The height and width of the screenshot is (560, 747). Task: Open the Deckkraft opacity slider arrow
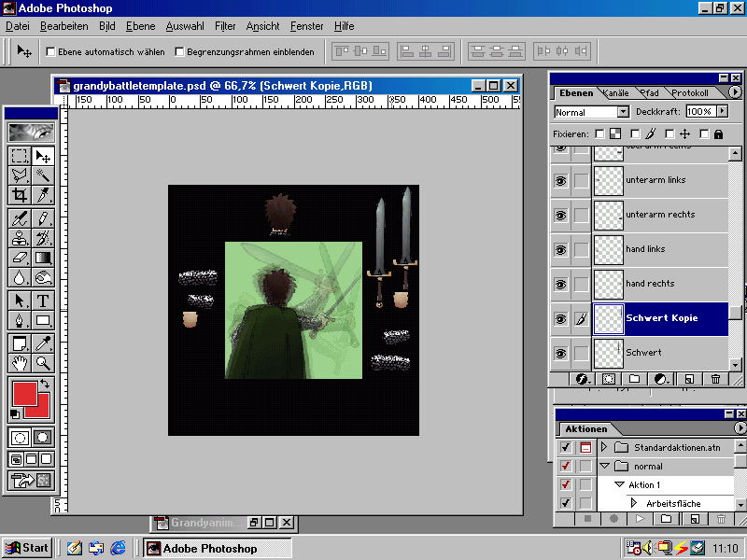723,112
